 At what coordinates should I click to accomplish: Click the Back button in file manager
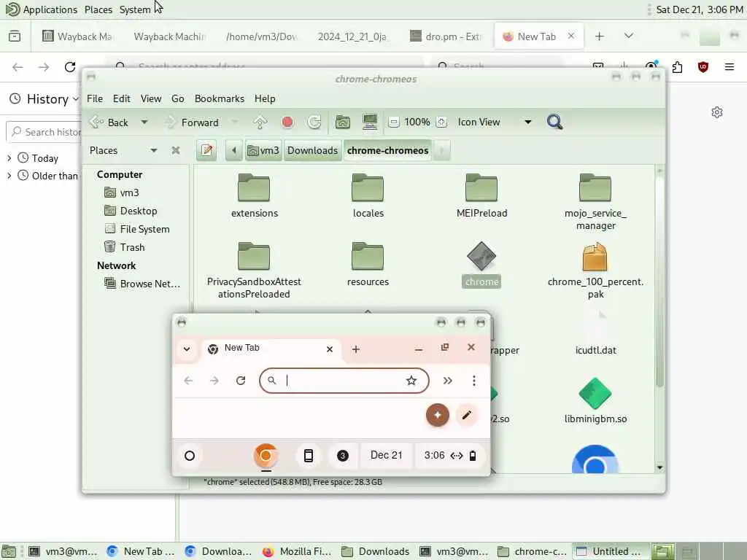109,122
